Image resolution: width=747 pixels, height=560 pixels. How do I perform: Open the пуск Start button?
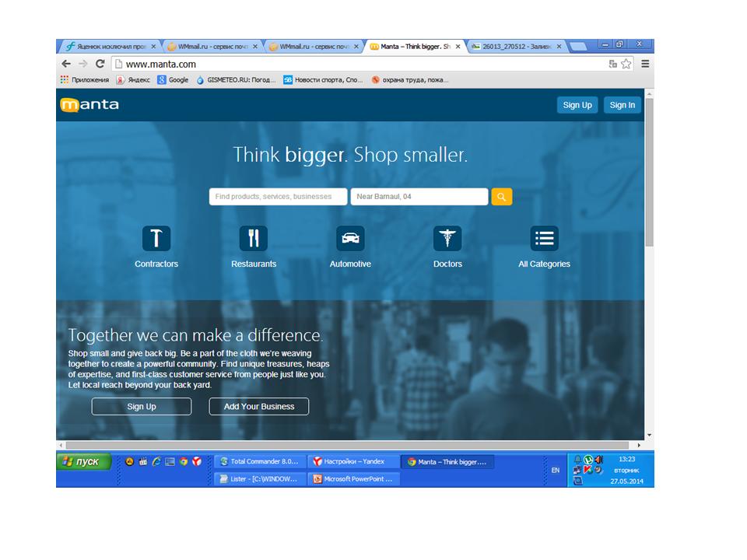[x=83, y=461]
